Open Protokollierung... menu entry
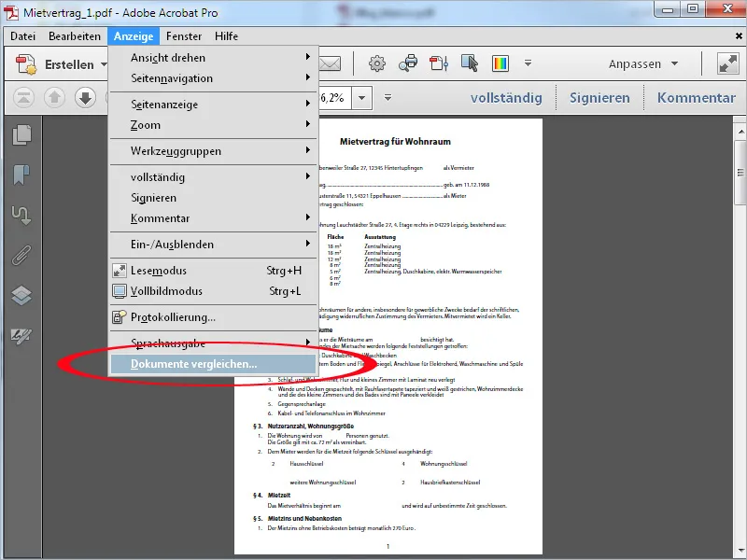 tap(214, 317)
